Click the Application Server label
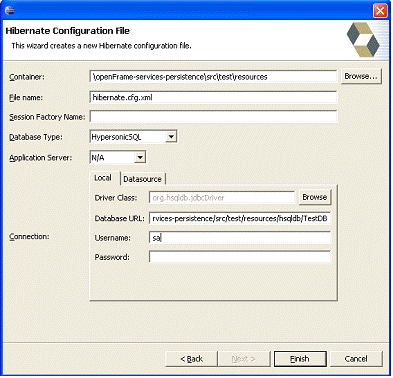Image resolution: width=393 pixels, height=378 pixels. 40,158
